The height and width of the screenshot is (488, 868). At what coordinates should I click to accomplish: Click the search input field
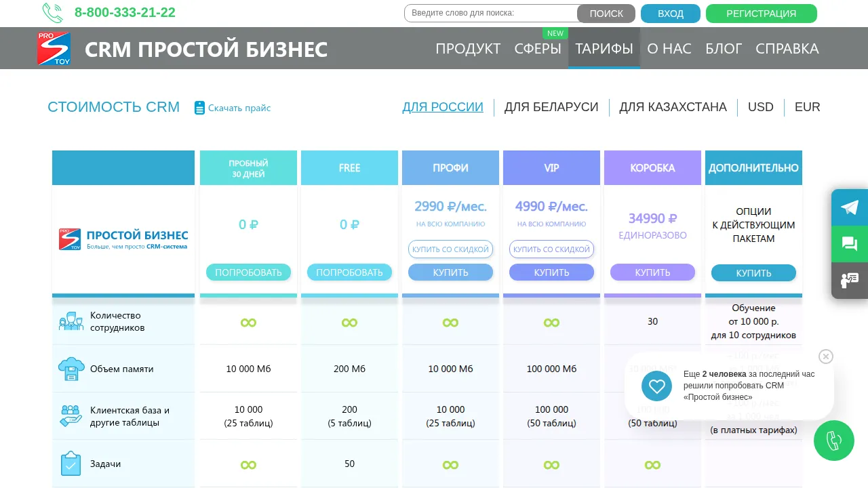491,13
